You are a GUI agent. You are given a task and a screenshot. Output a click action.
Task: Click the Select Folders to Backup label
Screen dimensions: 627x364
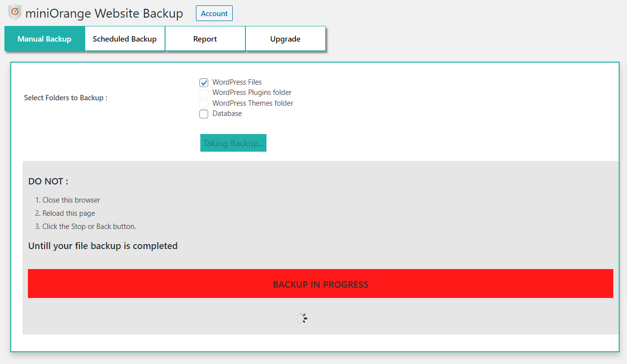[66, 98]
